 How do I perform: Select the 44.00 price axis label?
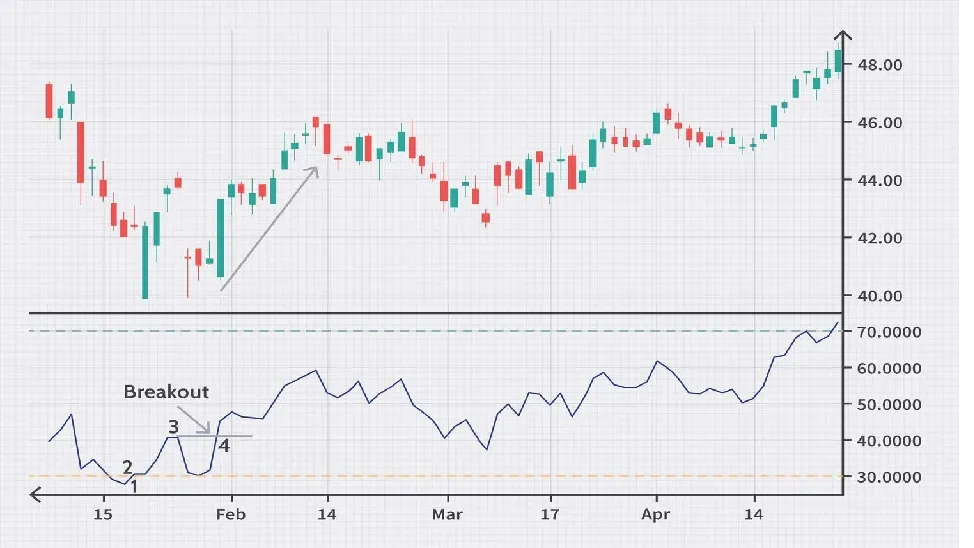880,180
